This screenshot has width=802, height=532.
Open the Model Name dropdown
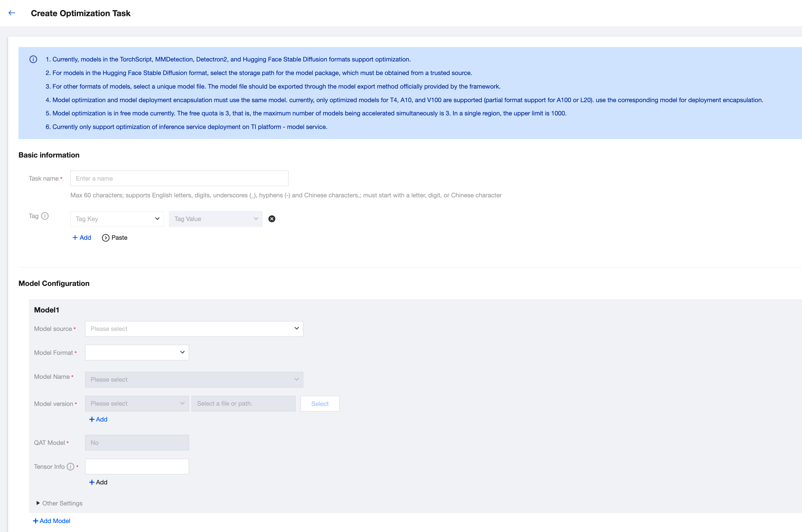point(194,380)
